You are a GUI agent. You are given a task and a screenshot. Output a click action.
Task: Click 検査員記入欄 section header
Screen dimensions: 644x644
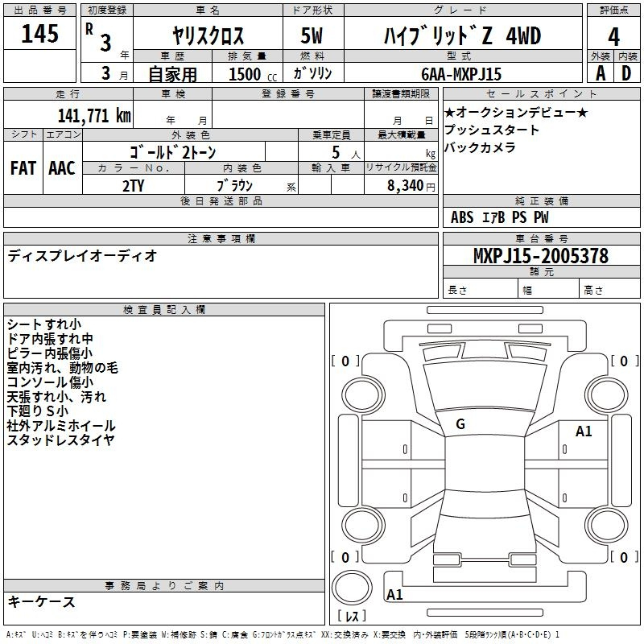164,310
